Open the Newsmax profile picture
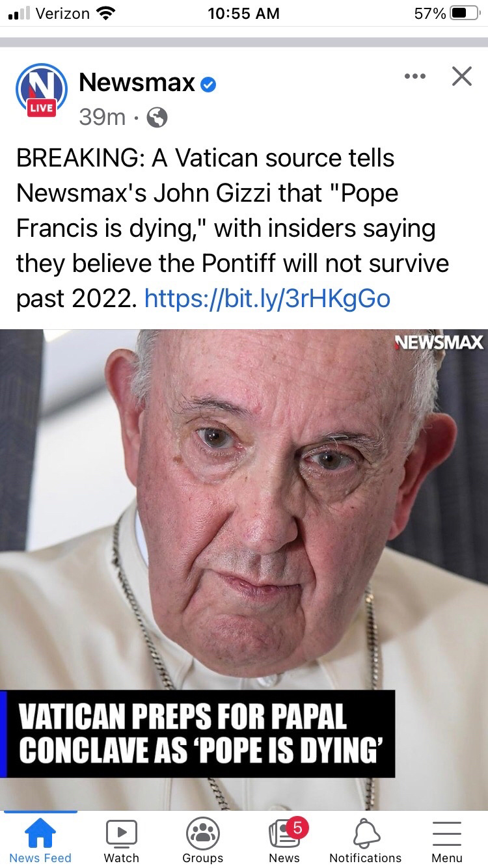The image size is (488, 868). 41,91
